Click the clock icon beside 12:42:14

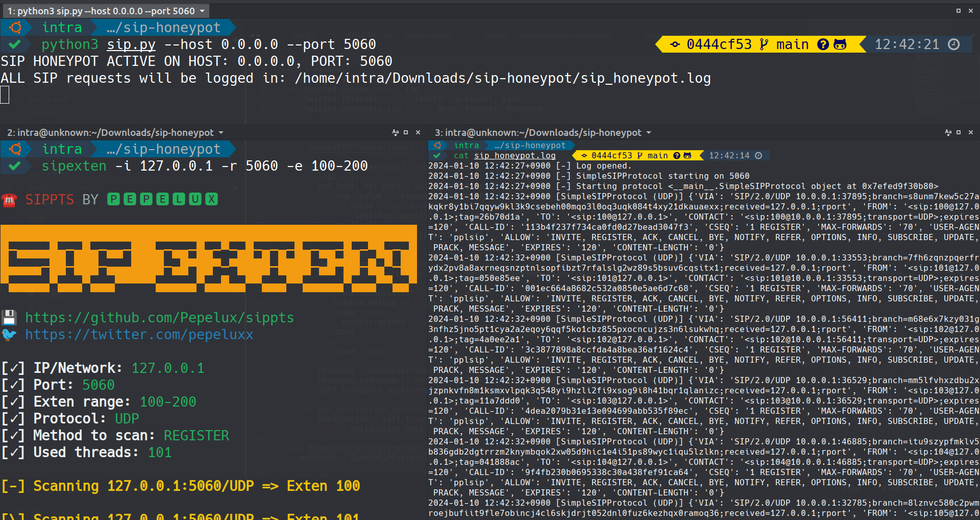[x=758, y=156]
